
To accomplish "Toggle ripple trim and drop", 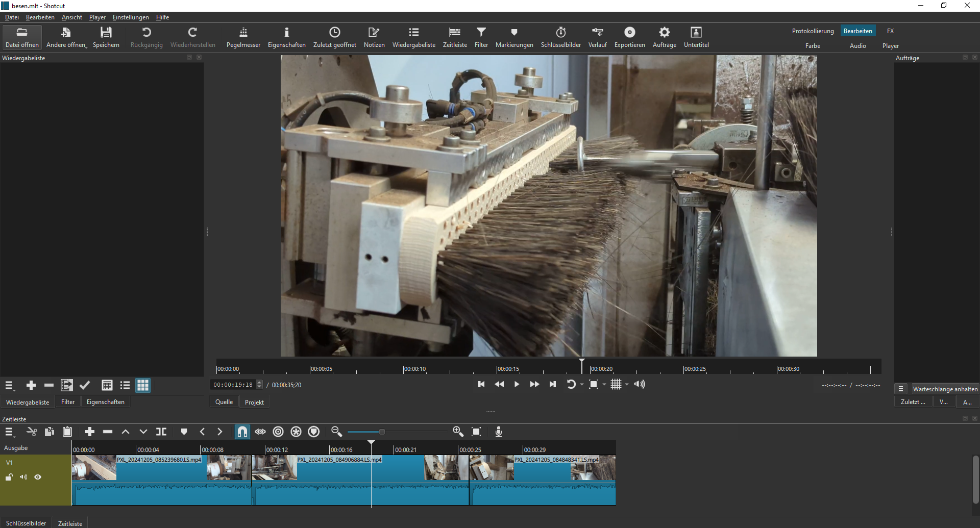I will (x=278, y=432).
